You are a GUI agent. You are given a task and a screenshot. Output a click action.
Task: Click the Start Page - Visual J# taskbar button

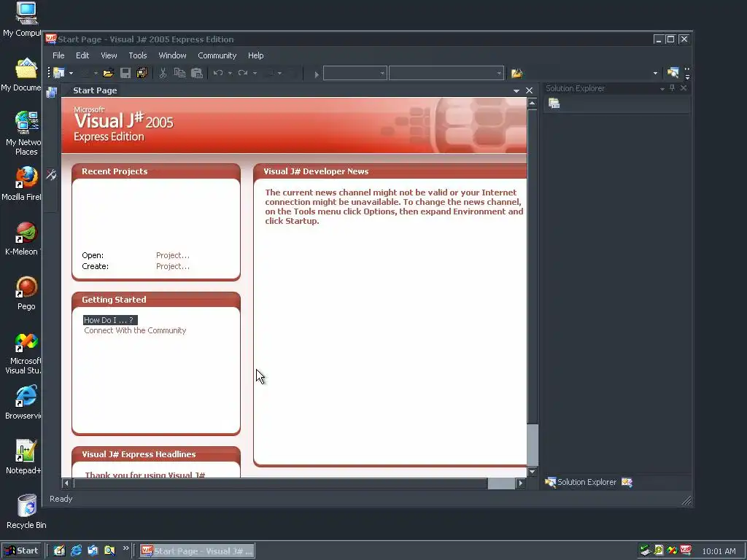[197, 551]
